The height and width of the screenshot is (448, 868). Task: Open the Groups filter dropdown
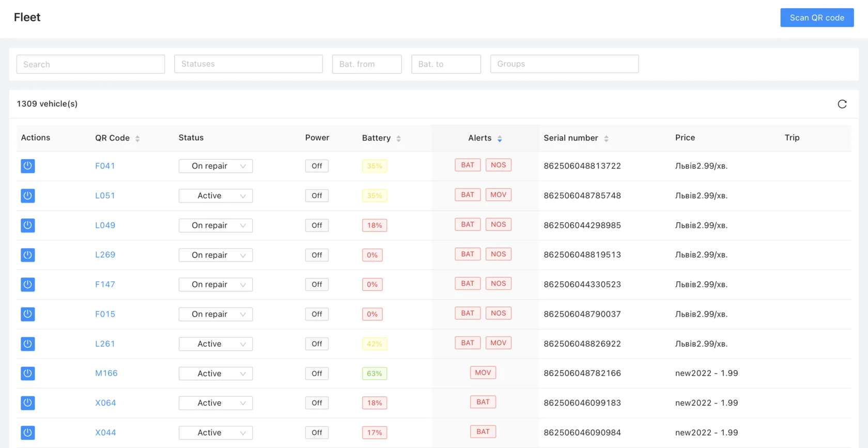(564, 64)
